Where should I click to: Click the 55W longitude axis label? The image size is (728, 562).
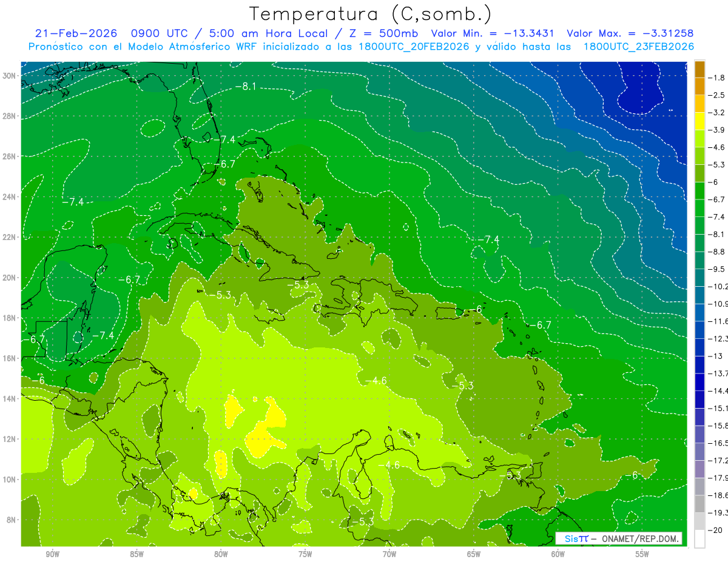pyautogui.click(x=642, y=554)
